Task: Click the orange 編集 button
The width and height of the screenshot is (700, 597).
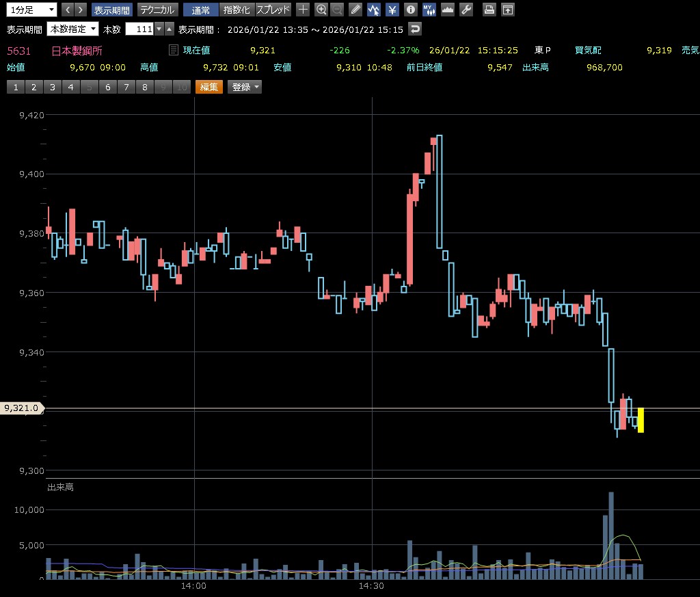Action: (208, 87)
